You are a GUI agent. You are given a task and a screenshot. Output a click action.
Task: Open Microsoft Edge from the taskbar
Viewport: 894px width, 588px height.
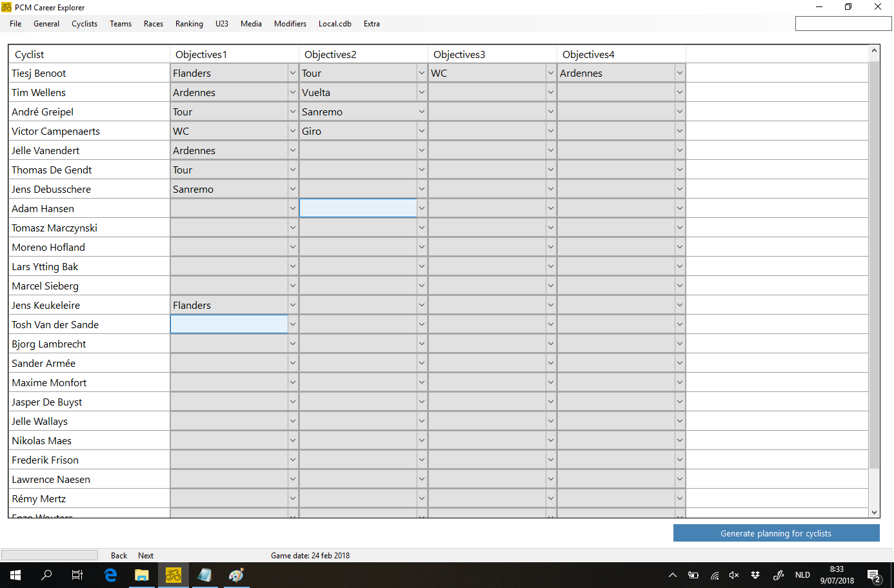point(110,575)
